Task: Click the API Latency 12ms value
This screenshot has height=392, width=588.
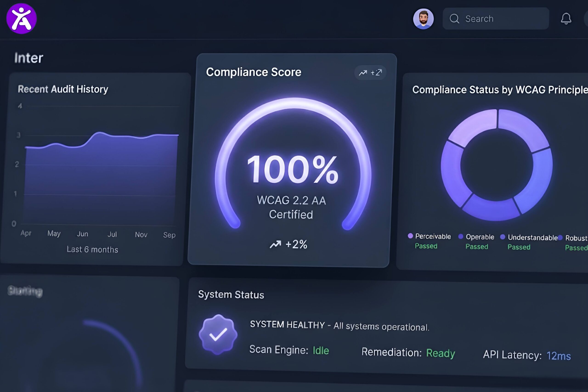Action: 559,356
